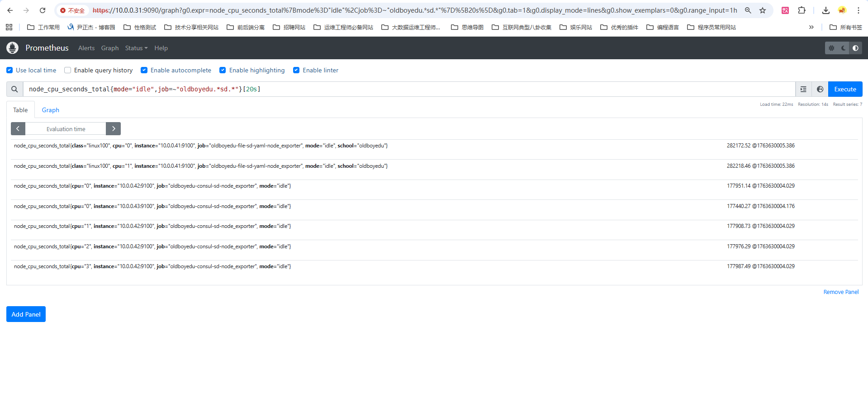This screenshot has width=868, height=393.
Task: Open the apps grid icon in bookmarks bar
Action: pos(9,27)
